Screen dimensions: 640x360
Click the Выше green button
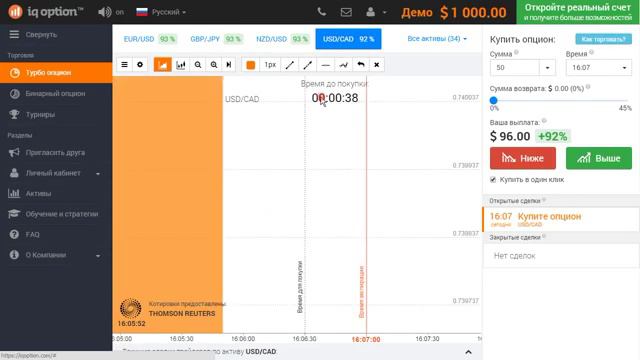click(x=599, y=158)
